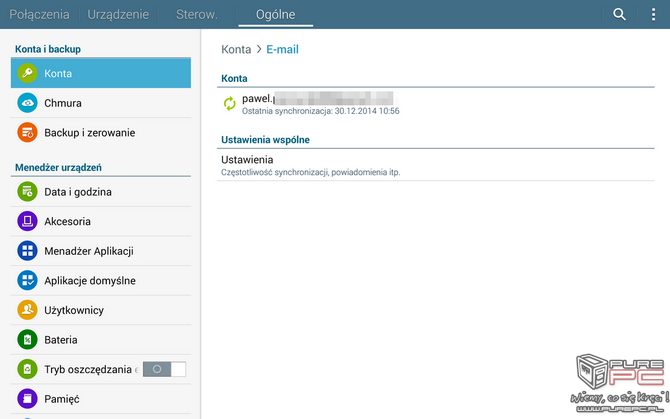Open the Sterow. tab
The width and height of the screenshot is (670, 419).
197,14
